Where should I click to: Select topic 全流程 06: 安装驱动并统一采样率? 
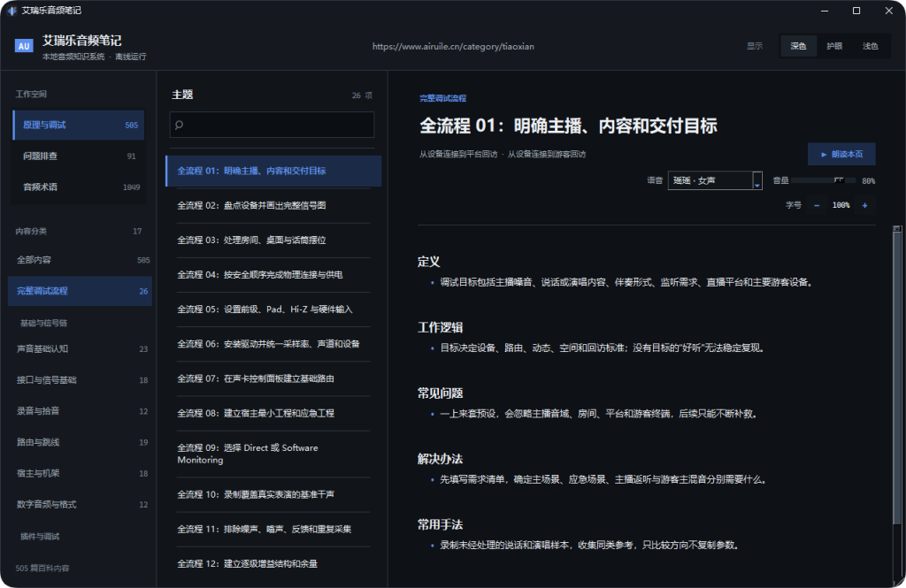pos(273,344)
